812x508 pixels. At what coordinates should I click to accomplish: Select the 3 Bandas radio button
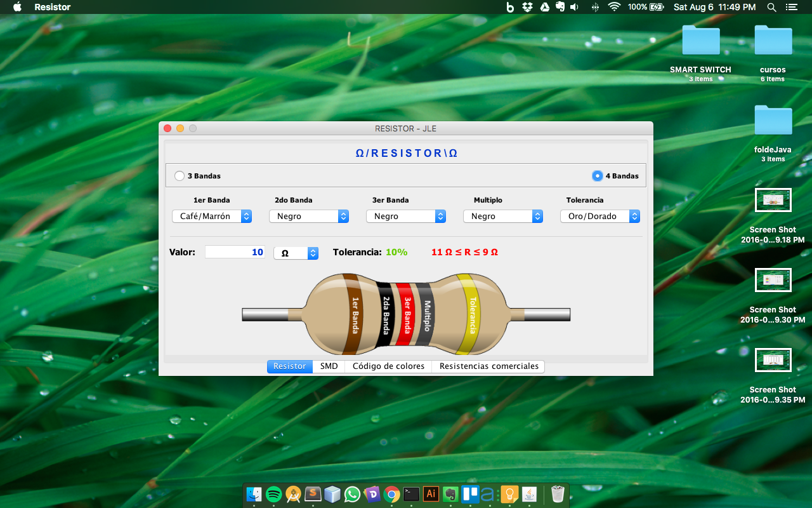click(180, 176)
